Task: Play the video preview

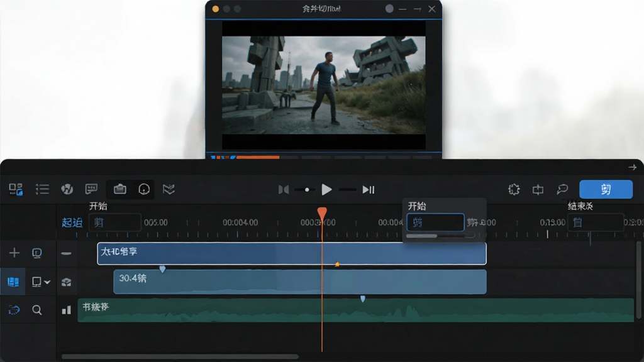Action: pyautogui.click(x=326, y=190)
